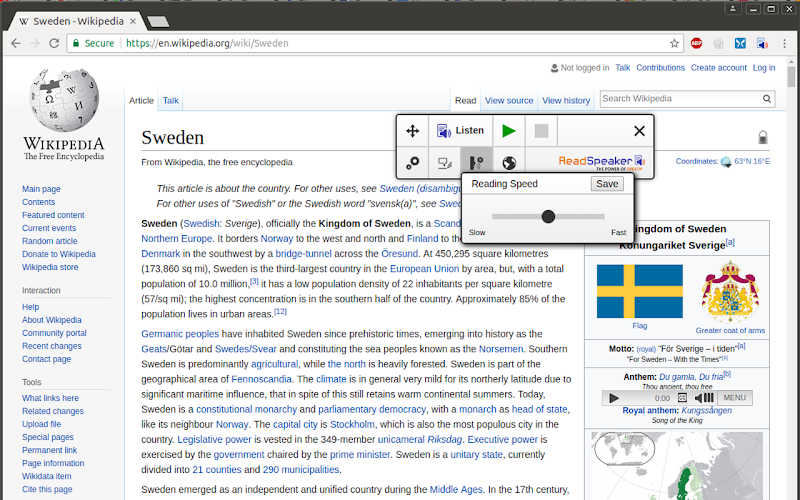
Task: Click the ReadSpeaker text highlighting icon
Action: click(x=445, y=163)
